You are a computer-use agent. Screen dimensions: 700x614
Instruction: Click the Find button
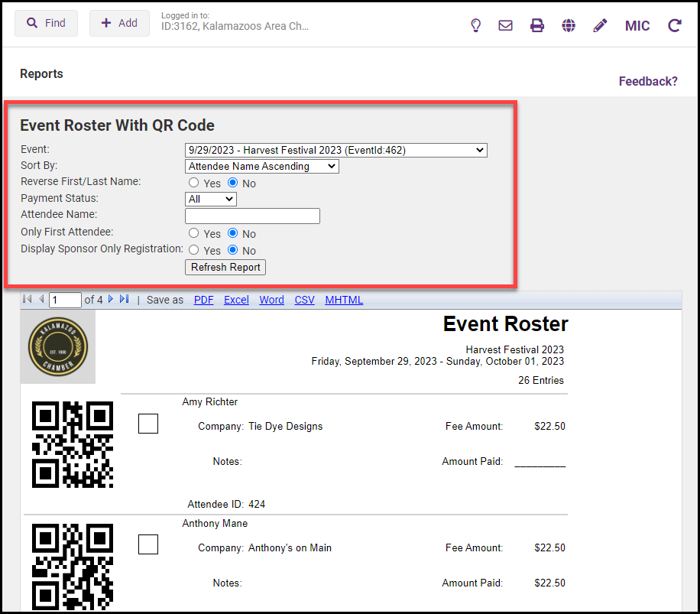pos(46,23)
